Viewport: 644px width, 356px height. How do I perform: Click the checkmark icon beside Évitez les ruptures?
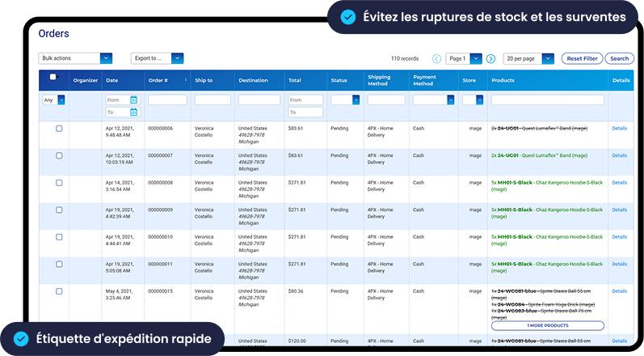pyautogui.click(x=347, y=16)
